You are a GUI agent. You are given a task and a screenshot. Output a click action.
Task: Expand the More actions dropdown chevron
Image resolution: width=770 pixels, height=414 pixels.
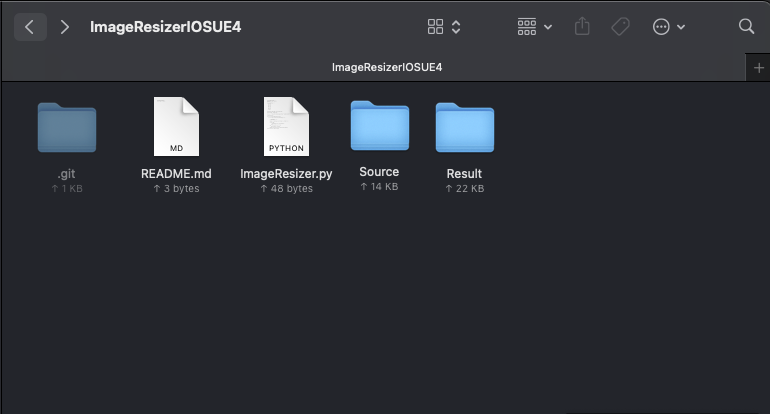coord(681,27)
